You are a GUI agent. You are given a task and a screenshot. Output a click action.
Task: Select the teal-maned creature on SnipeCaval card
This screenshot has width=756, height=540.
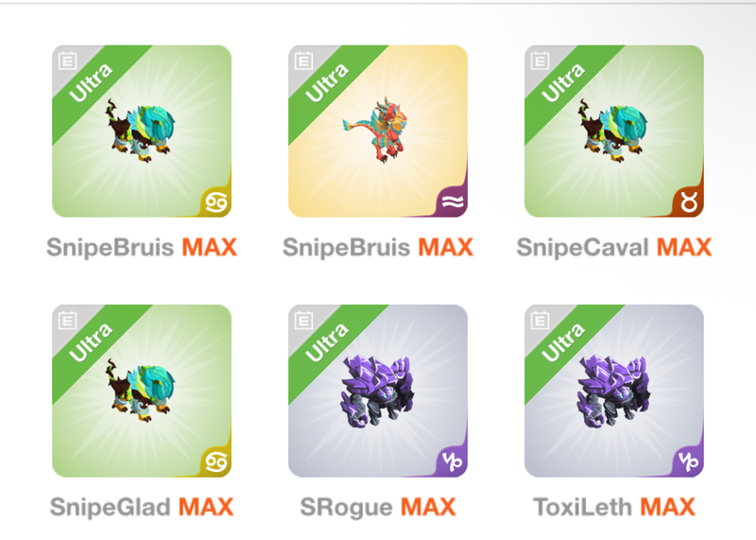click(x=613, y=131)
